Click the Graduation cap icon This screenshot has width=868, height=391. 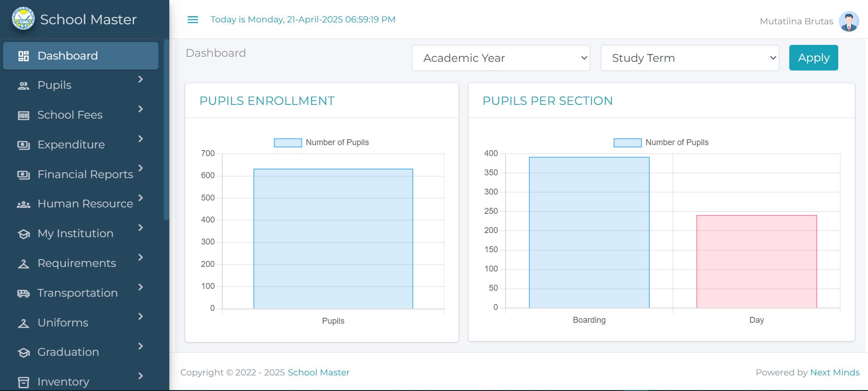point(23,353)
